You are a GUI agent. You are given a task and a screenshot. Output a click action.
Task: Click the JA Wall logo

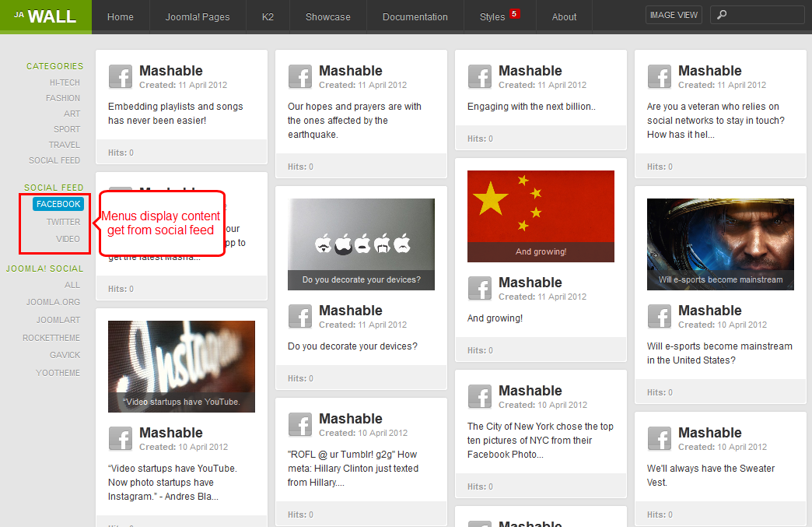pyautogui.click(x=46, y=16)
